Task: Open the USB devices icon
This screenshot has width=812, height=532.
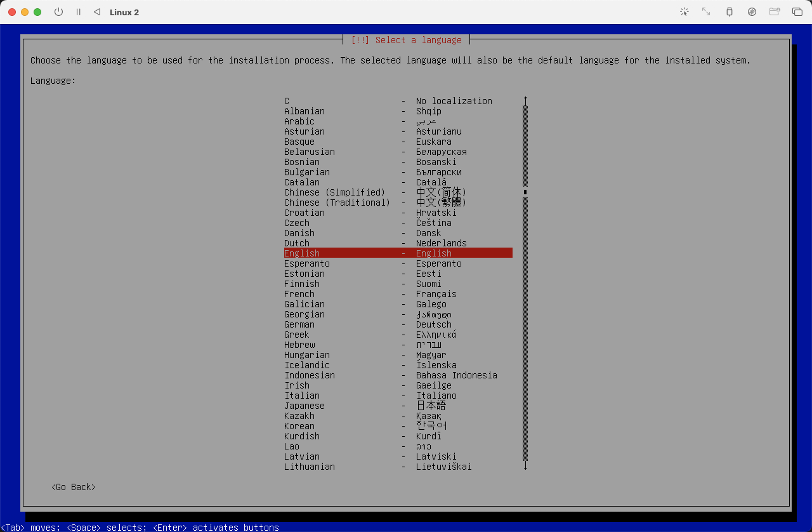Action: (x=729, y=11)
